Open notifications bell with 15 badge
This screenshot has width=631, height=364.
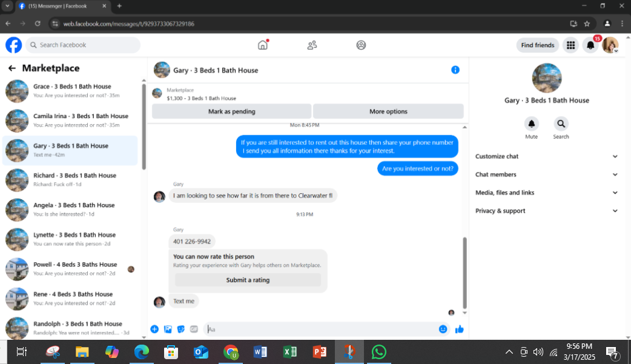[x=590, y=45]
